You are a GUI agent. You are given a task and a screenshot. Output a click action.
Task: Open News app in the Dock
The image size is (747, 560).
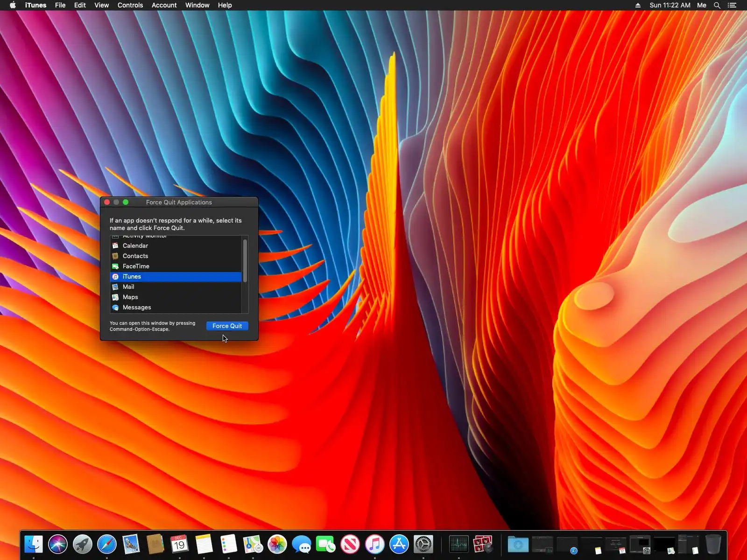[x=350, y=544]
